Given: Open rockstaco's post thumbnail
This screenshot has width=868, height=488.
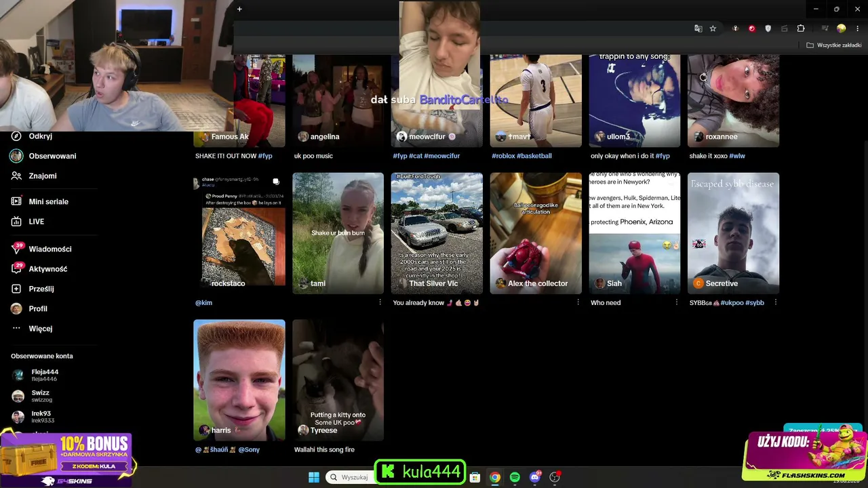Looking at the screenshot, I should 239,233.
